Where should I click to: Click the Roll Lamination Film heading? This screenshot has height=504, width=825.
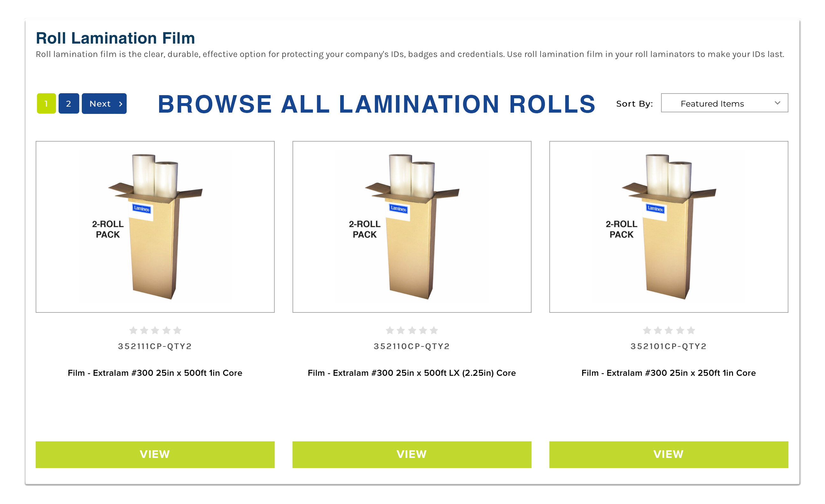[x=115, y=38]
